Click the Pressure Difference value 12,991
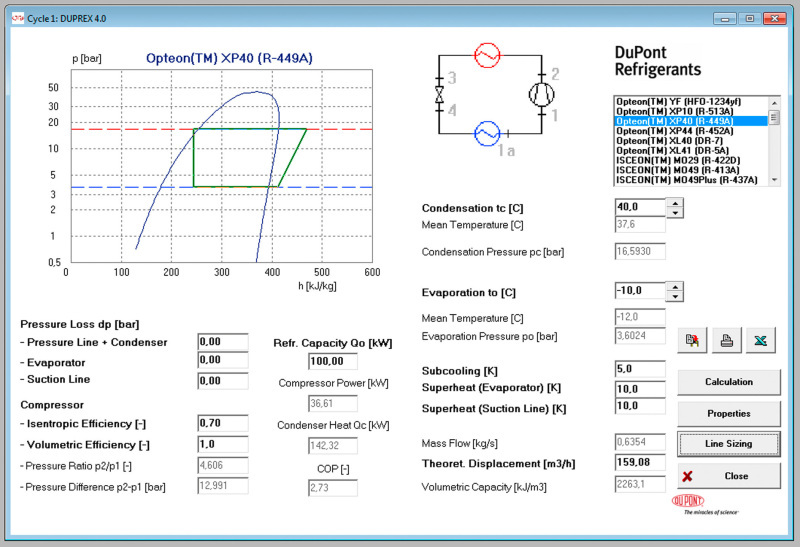The height and width of the screenshot is (547, 800). click(x=223, y=485)
